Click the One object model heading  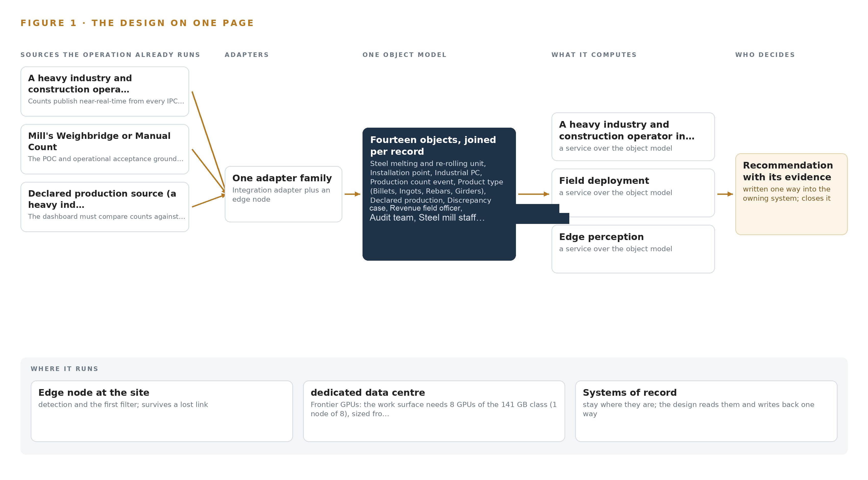click(x=404, y=55)
